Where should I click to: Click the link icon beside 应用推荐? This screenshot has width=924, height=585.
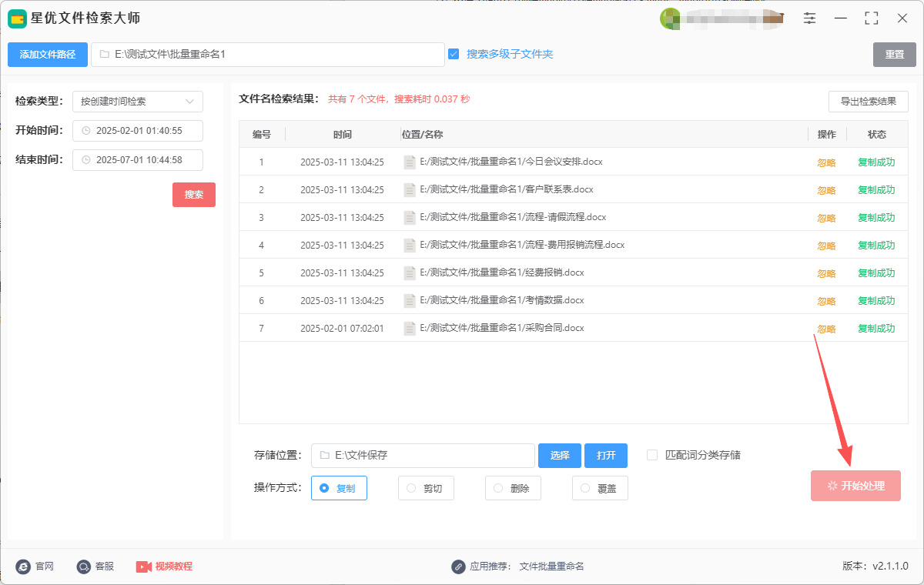pyautogui.click(x=458, y=567)
